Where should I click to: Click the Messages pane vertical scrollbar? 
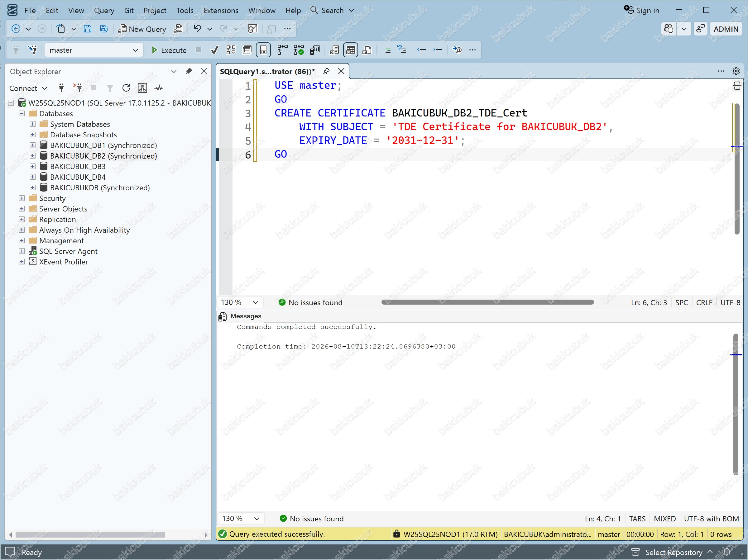[x=736, y=404]
